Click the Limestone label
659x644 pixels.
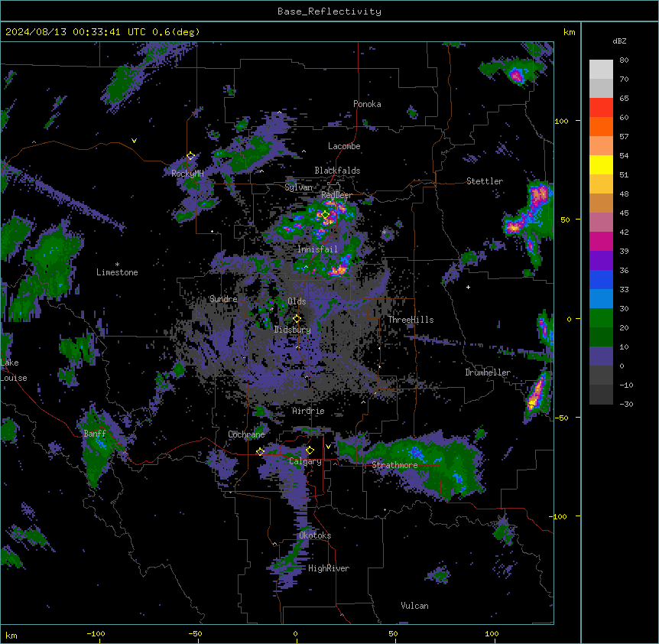coord(117,272)
